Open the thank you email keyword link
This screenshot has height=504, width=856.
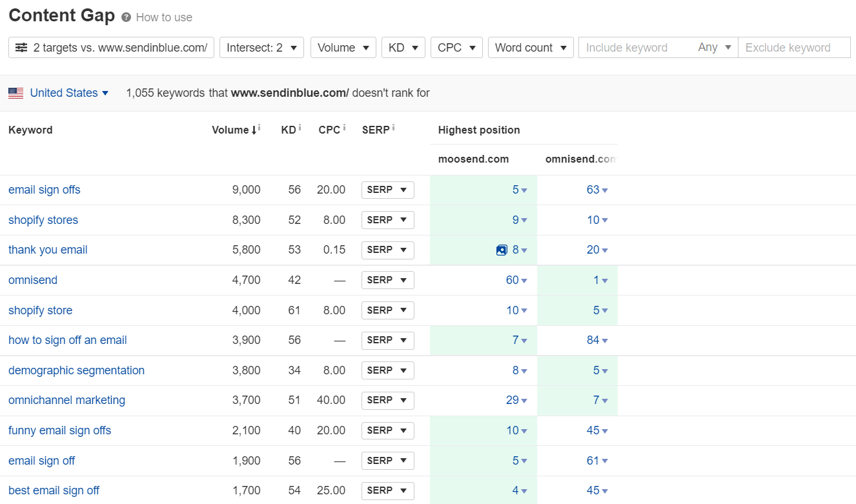tap(48, 250)
